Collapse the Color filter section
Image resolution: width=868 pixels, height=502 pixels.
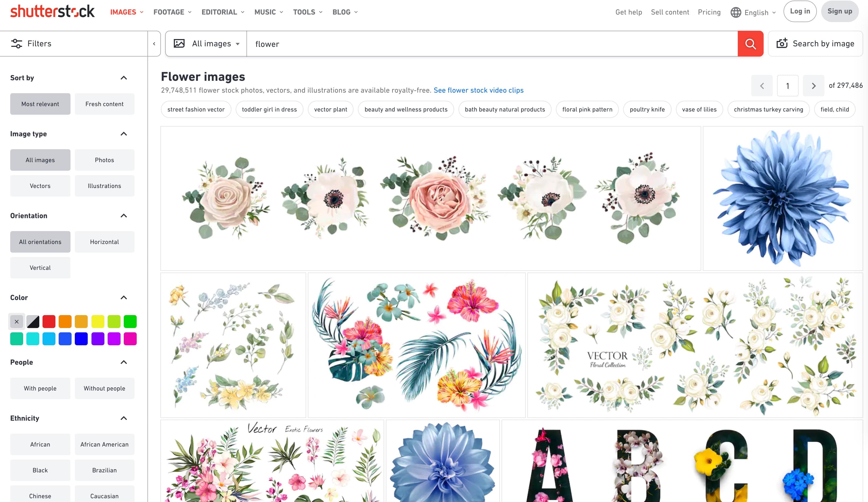click(124, 298)
